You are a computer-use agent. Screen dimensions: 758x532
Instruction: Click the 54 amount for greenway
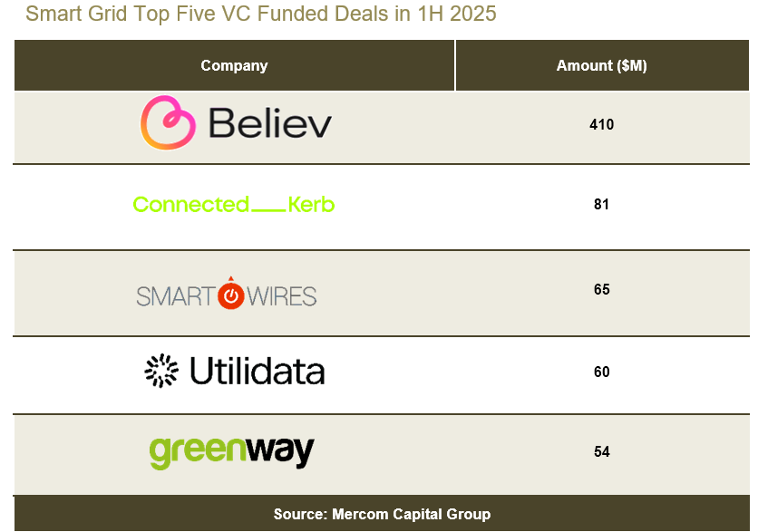601,451
